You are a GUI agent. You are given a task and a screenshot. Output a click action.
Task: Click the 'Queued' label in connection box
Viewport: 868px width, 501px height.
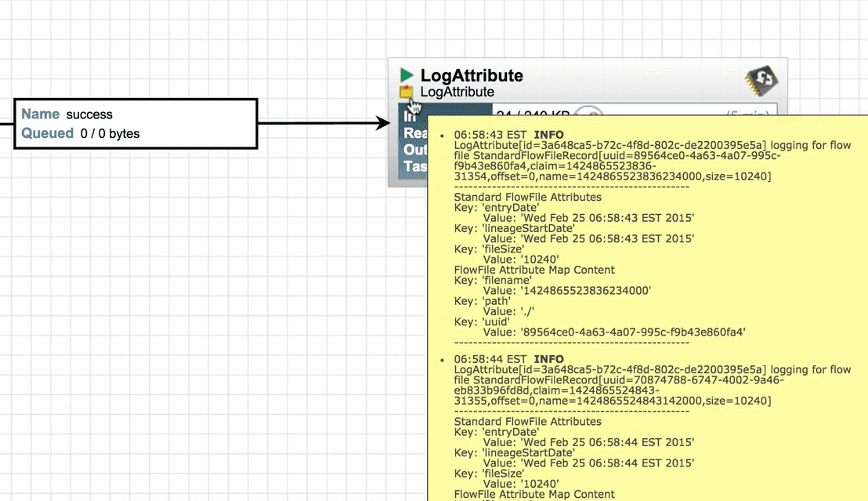(47, 133)
